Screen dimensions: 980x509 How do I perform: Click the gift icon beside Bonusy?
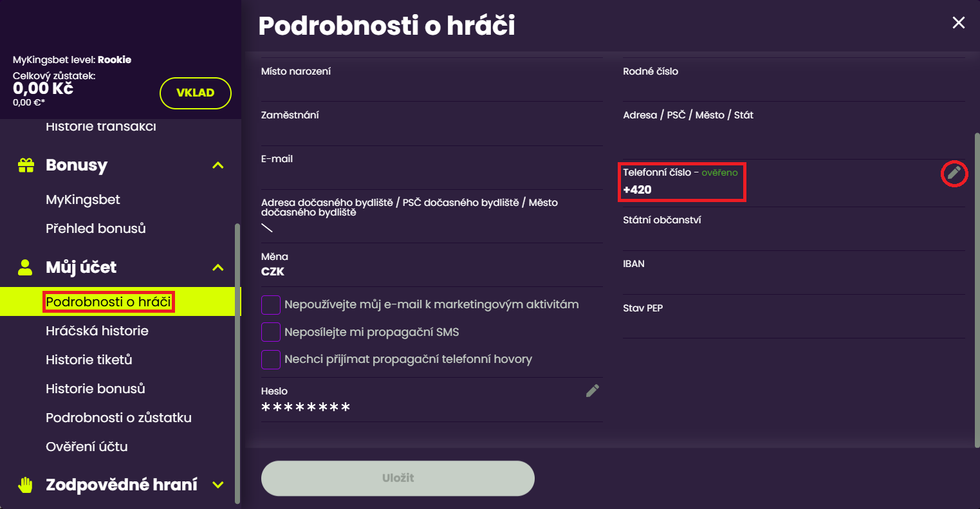pos(26,165)
